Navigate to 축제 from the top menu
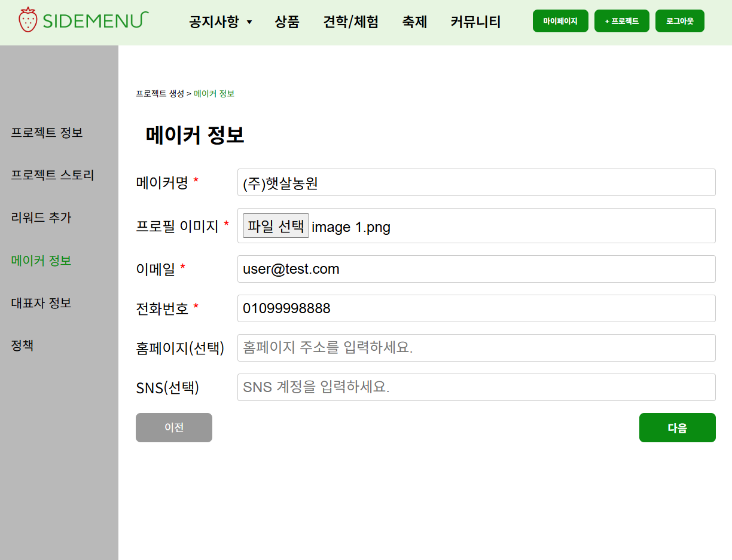732x560 pixels. click(414, 22)
